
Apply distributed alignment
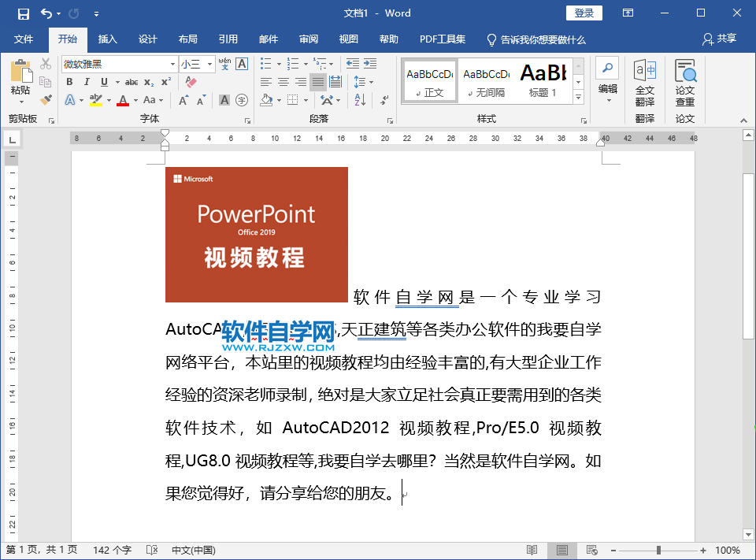pyautogui.click(x=335, y=82)
